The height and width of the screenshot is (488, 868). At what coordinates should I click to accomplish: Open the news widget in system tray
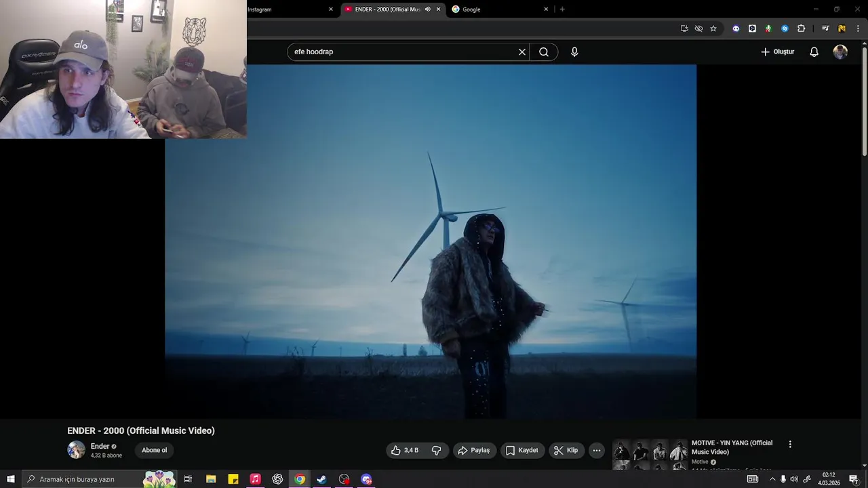coord(753,479)
